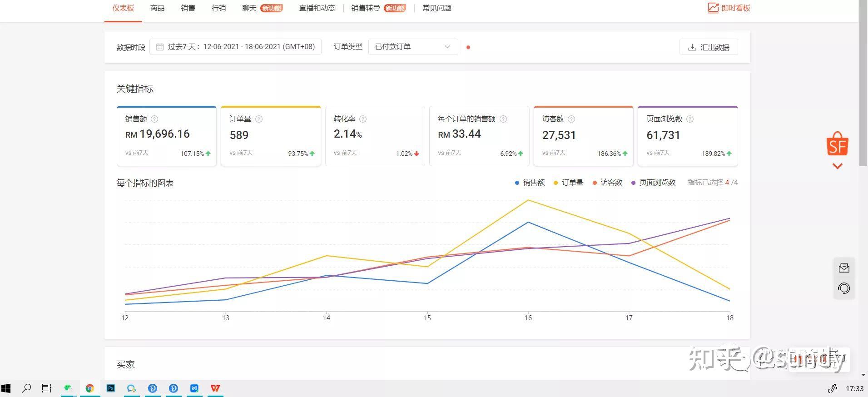This screenshot has width=868, height=397.
Task: Click the download icon in 汇出数据
Action: click(692, 47)
